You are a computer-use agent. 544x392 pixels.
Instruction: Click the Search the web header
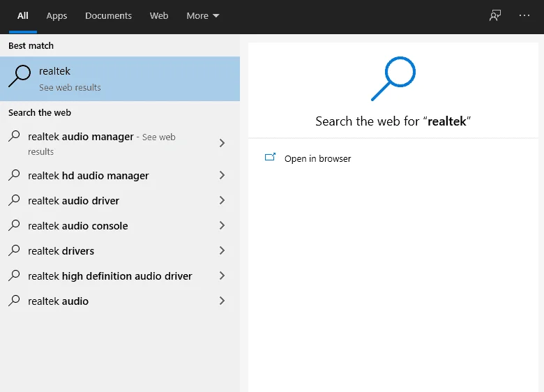40,113
